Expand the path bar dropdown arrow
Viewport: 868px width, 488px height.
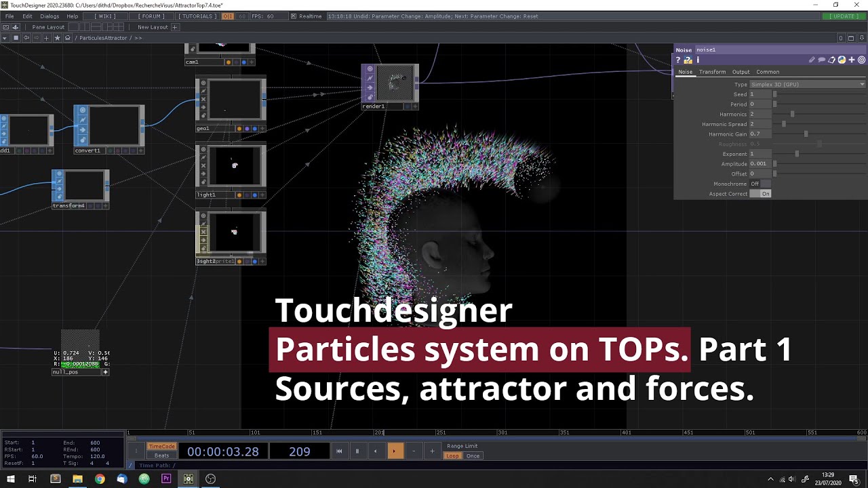(x=5, y=38)
